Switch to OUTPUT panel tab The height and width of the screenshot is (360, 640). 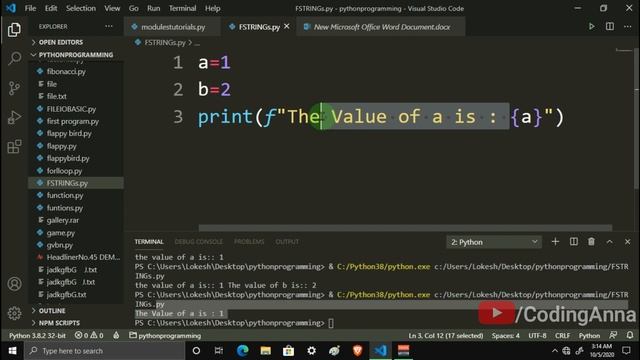287,242
